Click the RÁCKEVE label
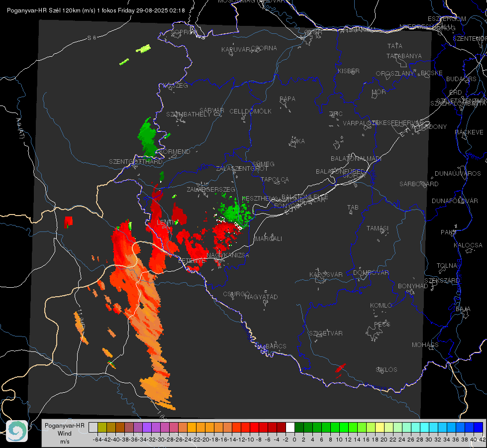Screen dimensions: 487x448 click(469, 132)
